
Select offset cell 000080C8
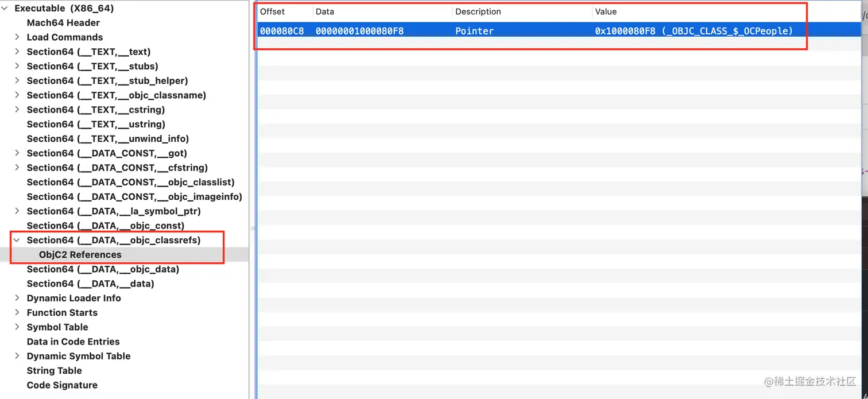click(282, 31)
